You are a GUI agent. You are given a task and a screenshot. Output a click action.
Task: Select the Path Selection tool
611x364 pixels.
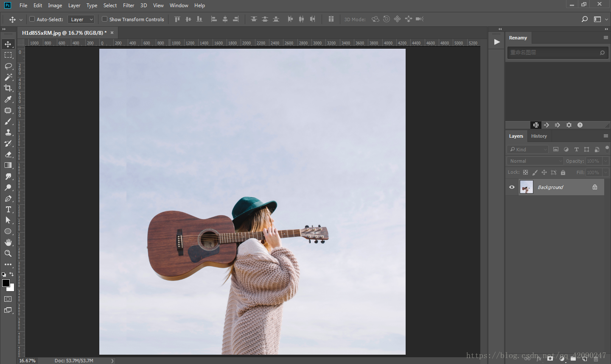8,220
